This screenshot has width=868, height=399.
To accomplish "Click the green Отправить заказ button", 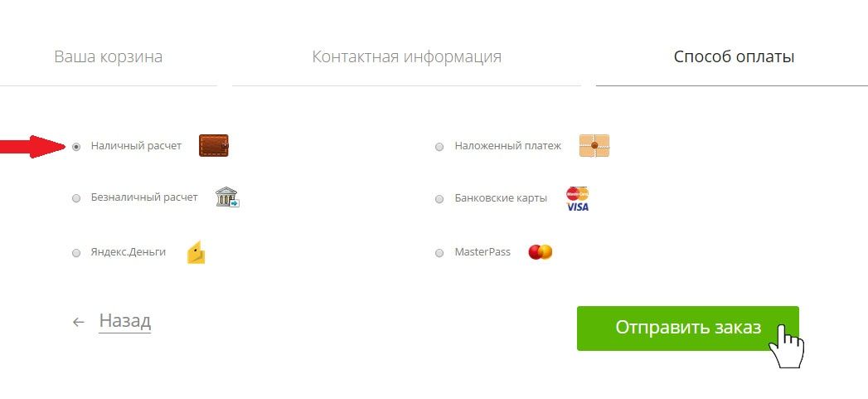I will tap(688, 328).
